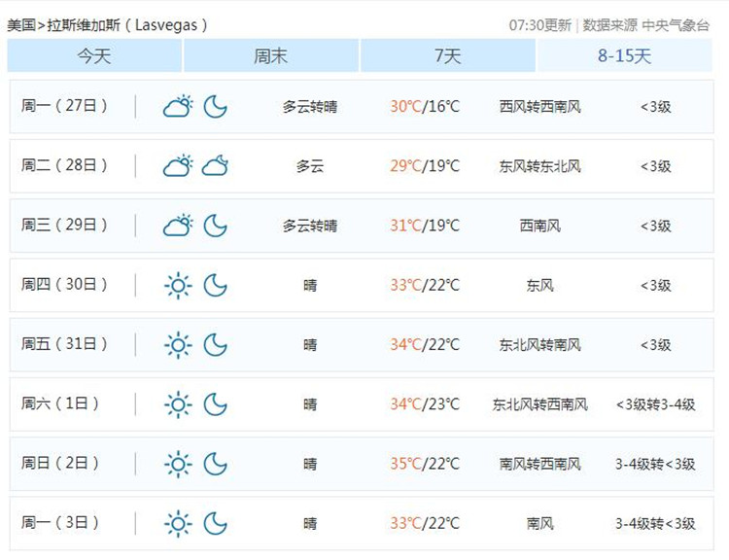
Task: Click temperature 29℃/19℃
Action: pyautogui.click(x=425, y=166)
